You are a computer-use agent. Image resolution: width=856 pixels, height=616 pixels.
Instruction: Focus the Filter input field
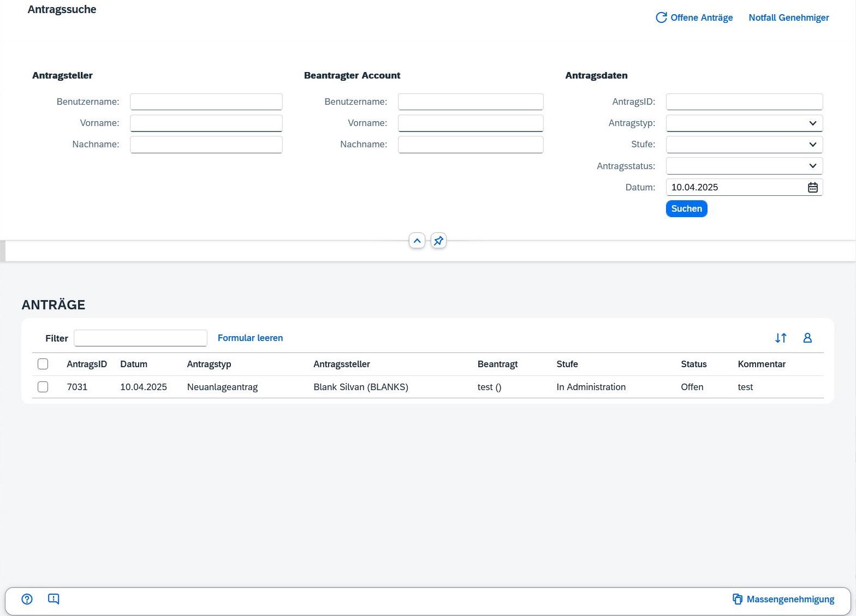140,338
